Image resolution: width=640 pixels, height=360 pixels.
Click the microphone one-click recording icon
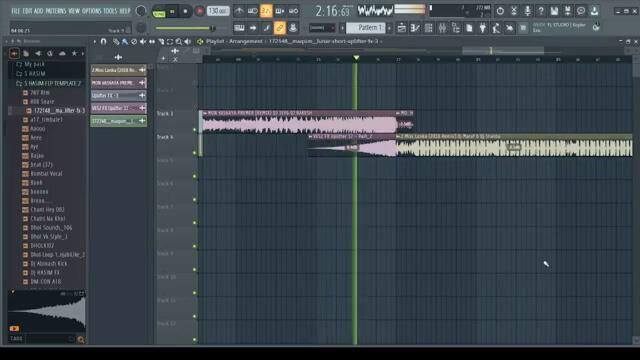click(x=527, y=11)
